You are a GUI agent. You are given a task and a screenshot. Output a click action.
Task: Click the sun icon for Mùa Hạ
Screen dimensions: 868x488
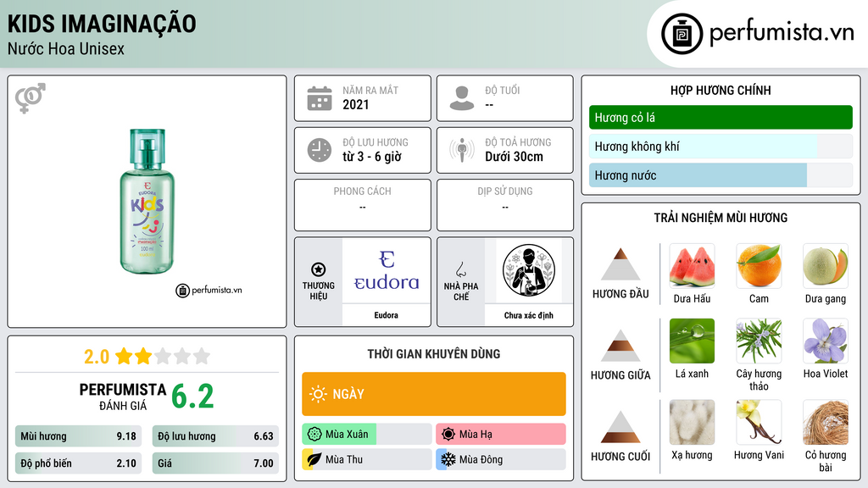click(x=448, y=435)
